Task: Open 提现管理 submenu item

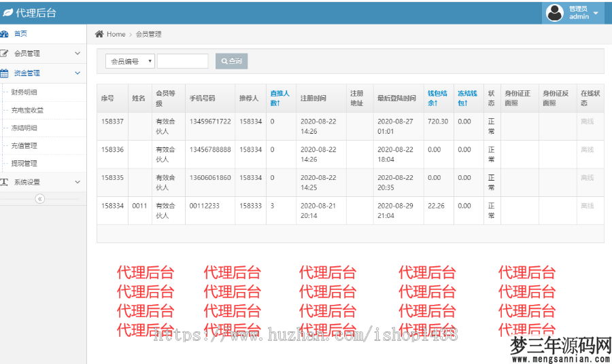Action: pyautogui.click(x=24, y=163)
